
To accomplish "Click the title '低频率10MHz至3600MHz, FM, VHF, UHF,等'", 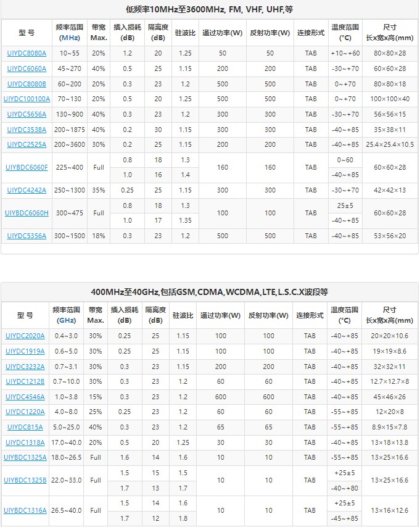I will pyautogui.click(x=209, y=9).
